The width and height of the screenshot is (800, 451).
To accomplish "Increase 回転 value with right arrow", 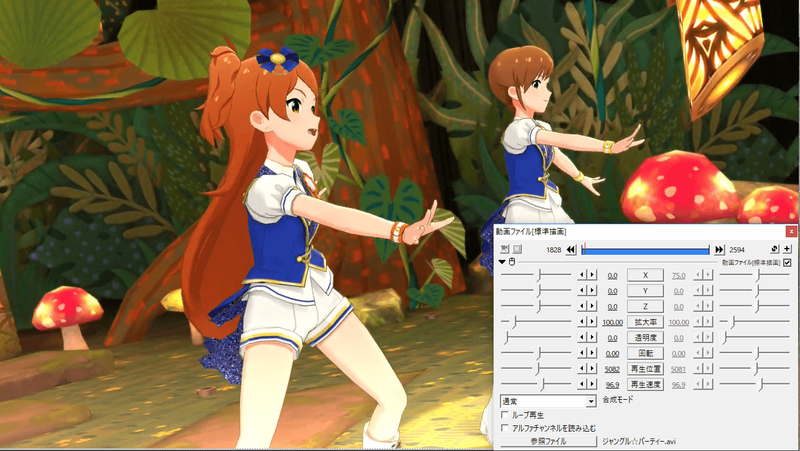I will tap(592, 353).
